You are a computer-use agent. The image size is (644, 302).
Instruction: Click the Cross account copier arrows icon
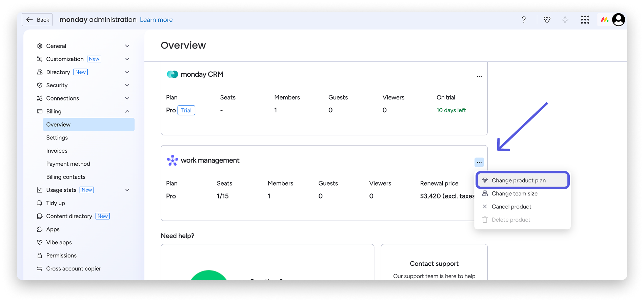[40, 268]
